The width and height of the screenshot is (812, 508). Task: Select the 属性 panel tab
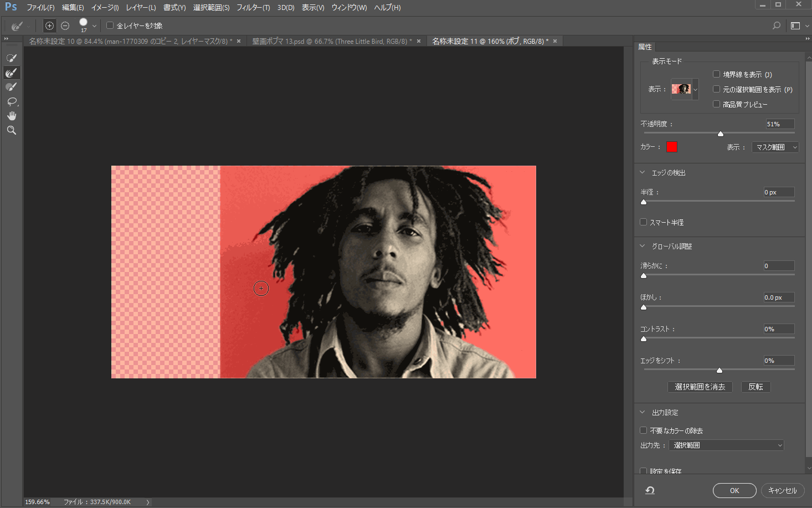point(645,47)
